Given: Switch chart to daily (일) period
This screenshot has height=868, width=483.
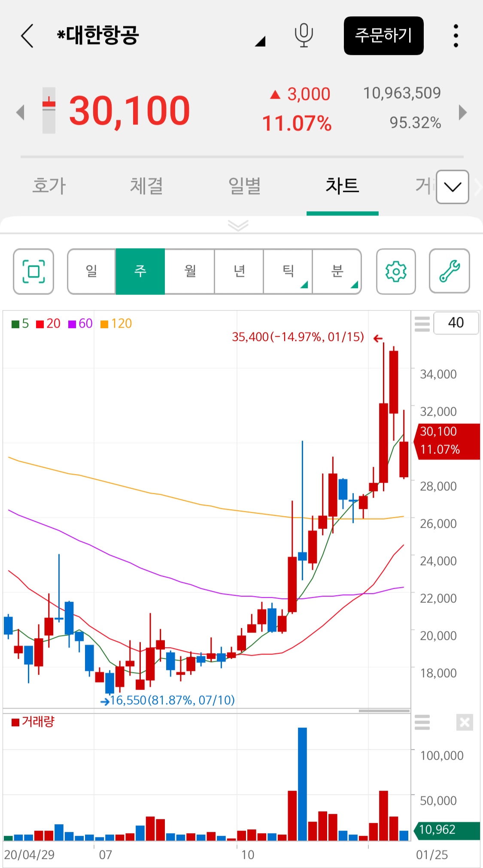Looking at the screenshot, I should click(91, 271).
